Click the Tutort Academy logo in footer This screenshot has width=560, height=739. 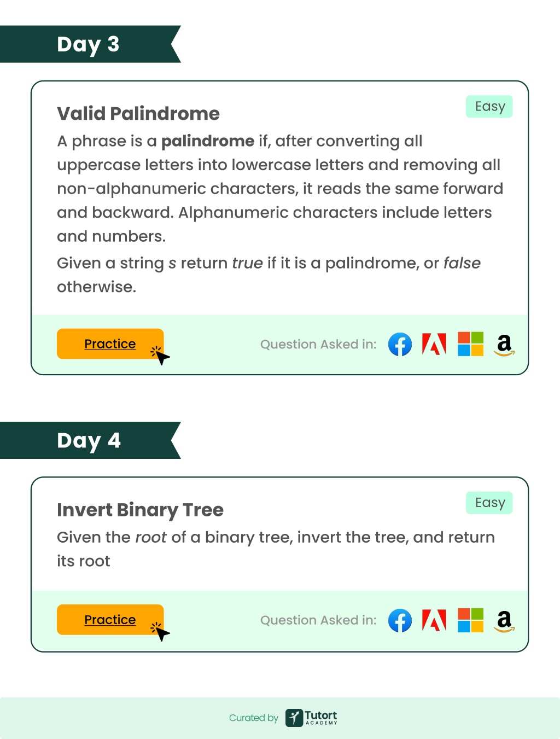311,717
